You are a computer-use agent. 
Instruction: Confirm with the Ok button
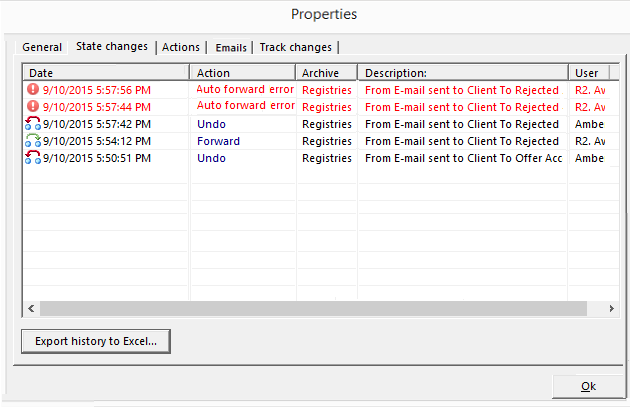[588, 387]
